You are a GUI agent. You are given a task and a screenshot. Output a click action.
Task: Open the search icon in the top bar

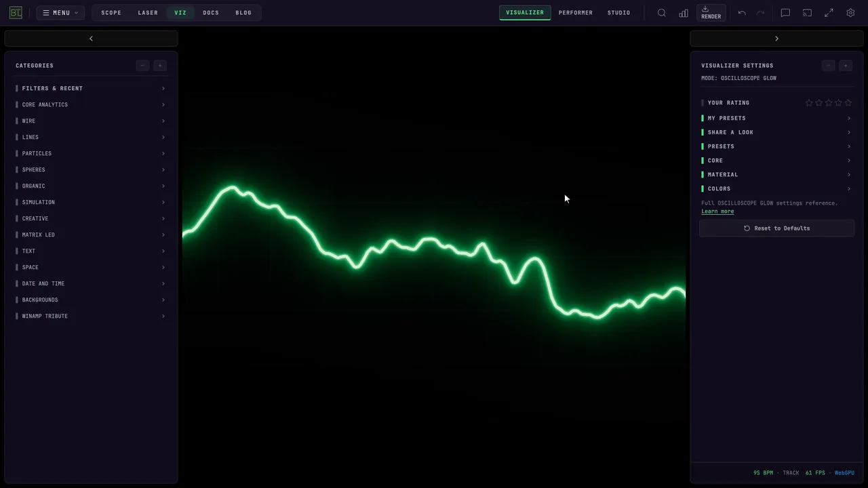tap(662, 13)
